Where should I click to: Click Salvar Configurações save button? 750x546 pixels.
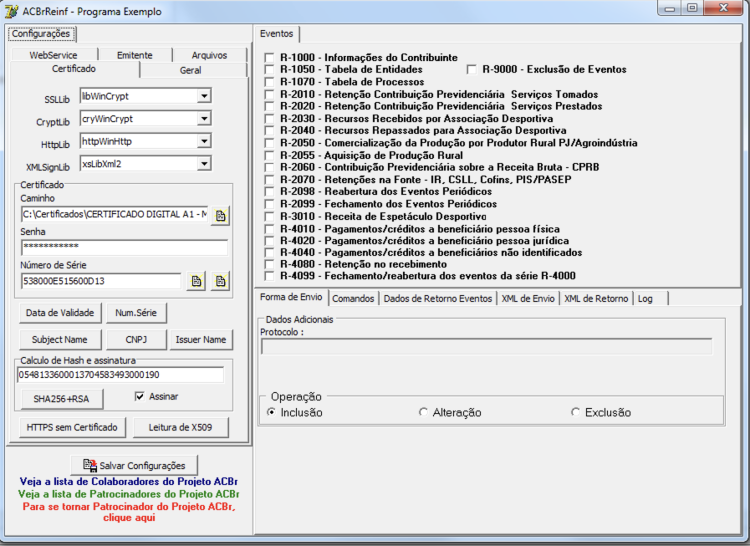point(134,465)
